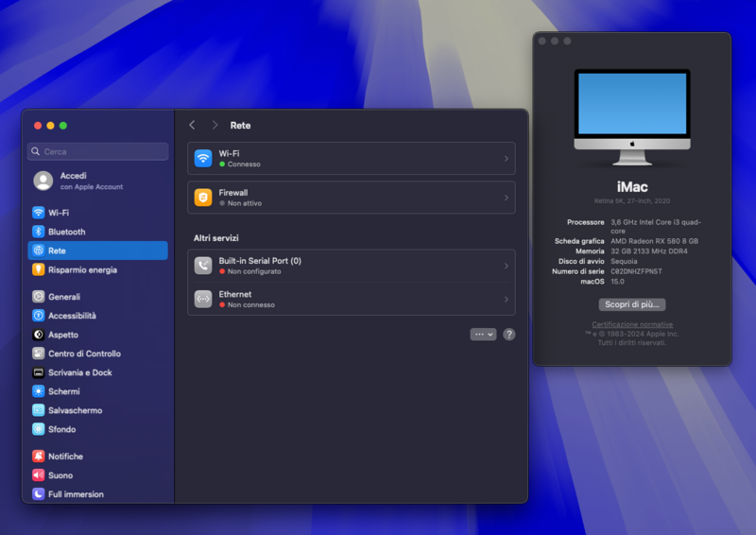The width and height of the screenshot is (756, 535).
Task: Select Schermi label in the sidebar
Action: pos(64,391)
